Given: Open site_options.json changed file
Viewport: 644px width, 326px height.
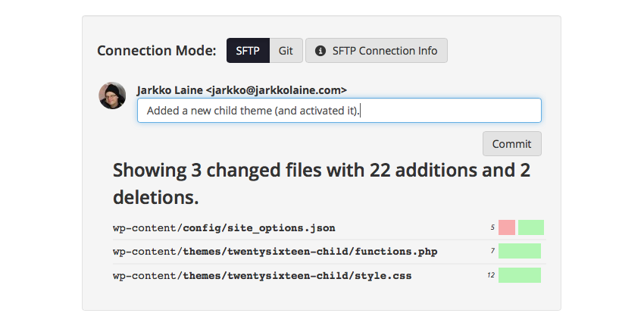Looking at the screenshot, I should (x=224, y=227).
